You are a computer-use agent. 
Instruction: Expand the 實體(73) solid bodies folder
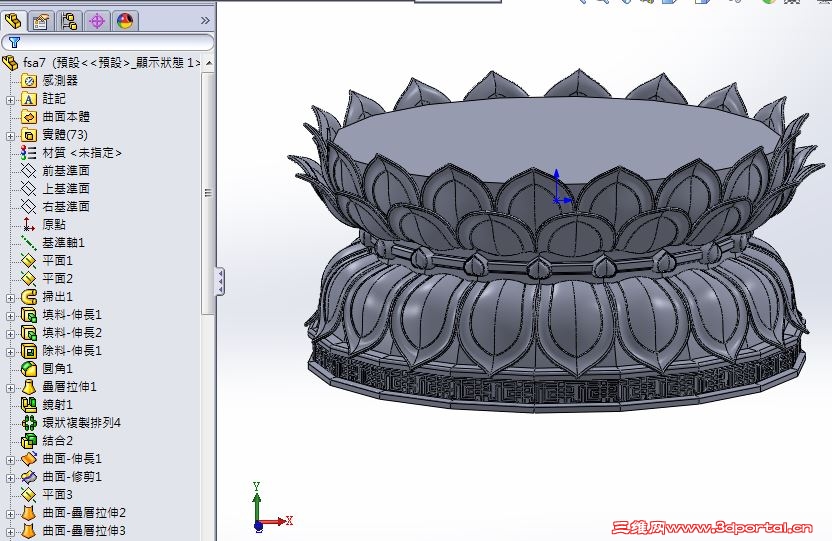[x=10, y=136]
